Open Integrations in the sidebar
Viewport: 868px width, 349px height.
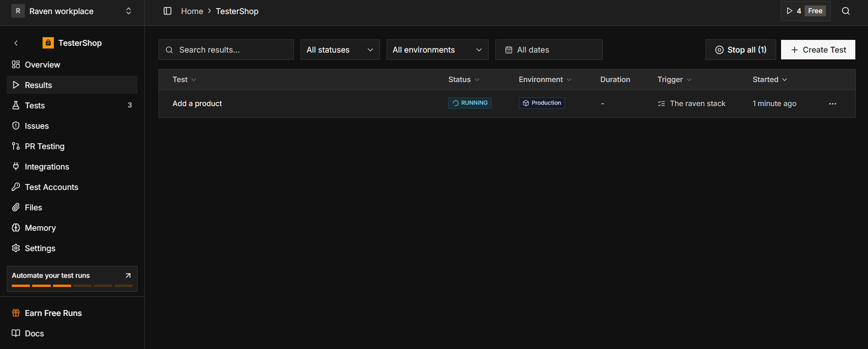(x=72, y=167)
